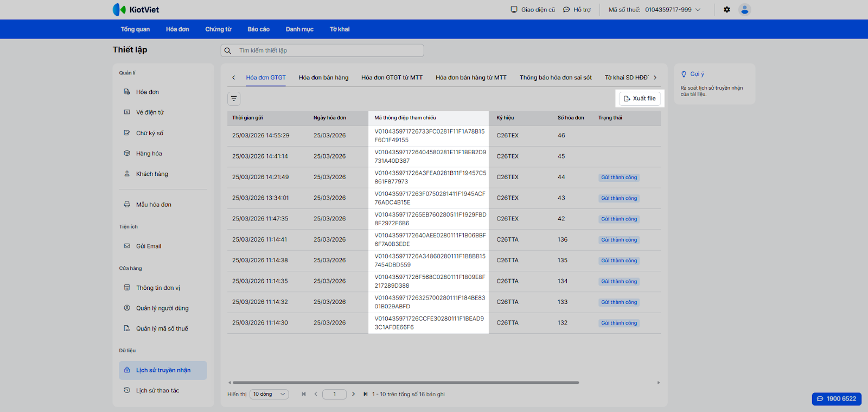Select Thông báo hóa đơn sai sót tab
Image resolution: width=868 pixels, height=412 pixels.
556,78
